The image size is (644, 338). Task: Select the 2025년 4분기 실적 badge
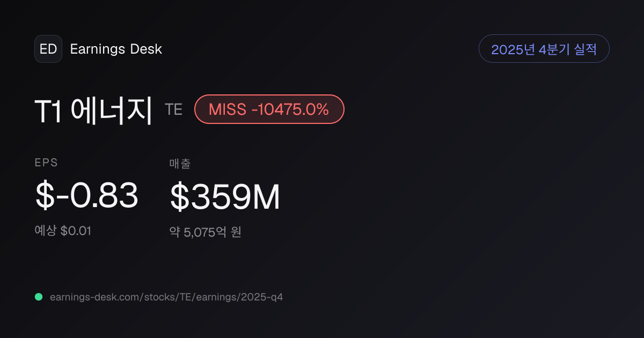coord(544,49)
